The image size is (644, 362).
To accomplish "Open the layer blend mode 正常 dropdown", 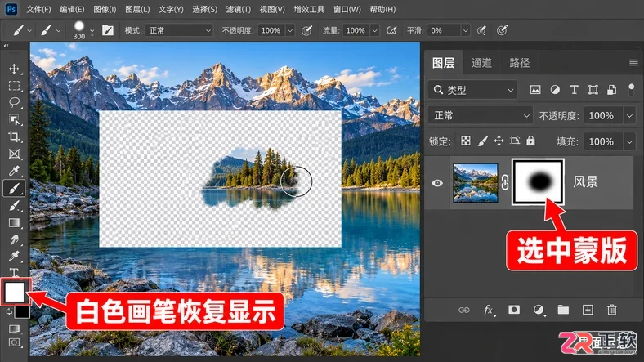I will pyautogui.click(x=480, y=116).
